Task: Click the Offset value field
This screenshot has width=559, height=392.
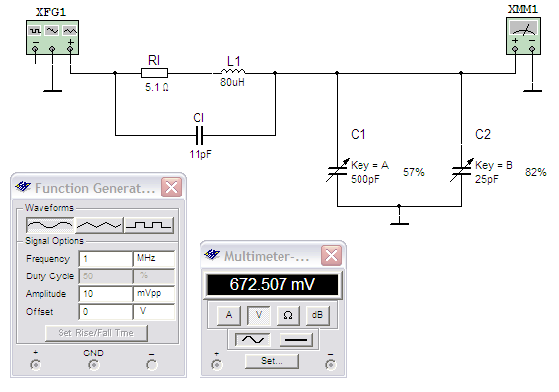Action: click(x=106, y=312)
